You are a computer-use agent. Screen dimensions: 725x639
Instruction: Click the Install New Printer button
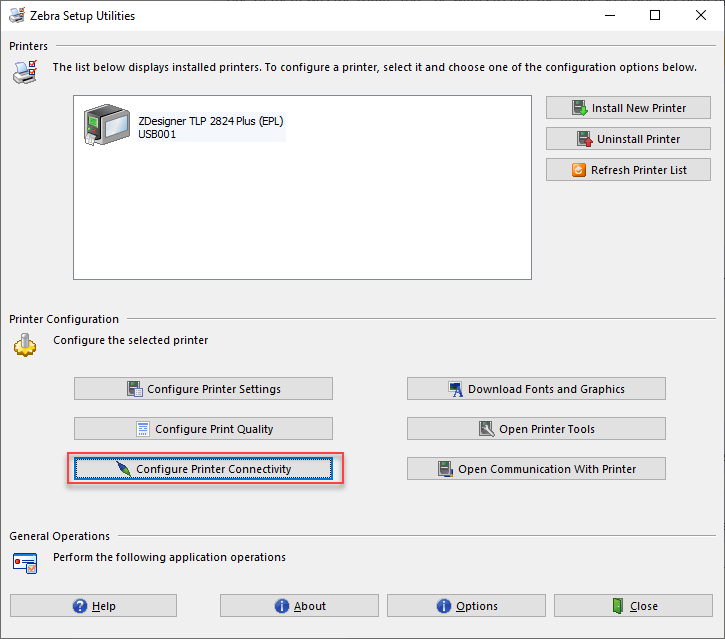(628, 108)
